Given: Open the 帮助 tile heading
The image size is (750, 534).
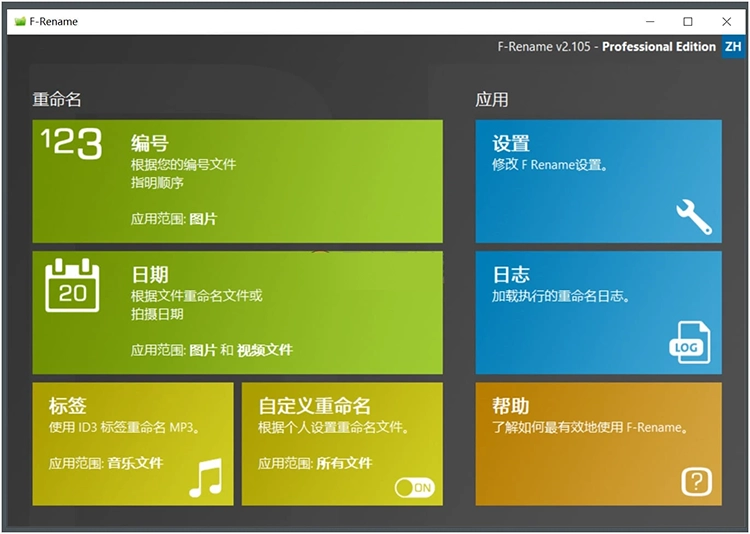Looking at the screenshot, I should click(x=511, y=406).
